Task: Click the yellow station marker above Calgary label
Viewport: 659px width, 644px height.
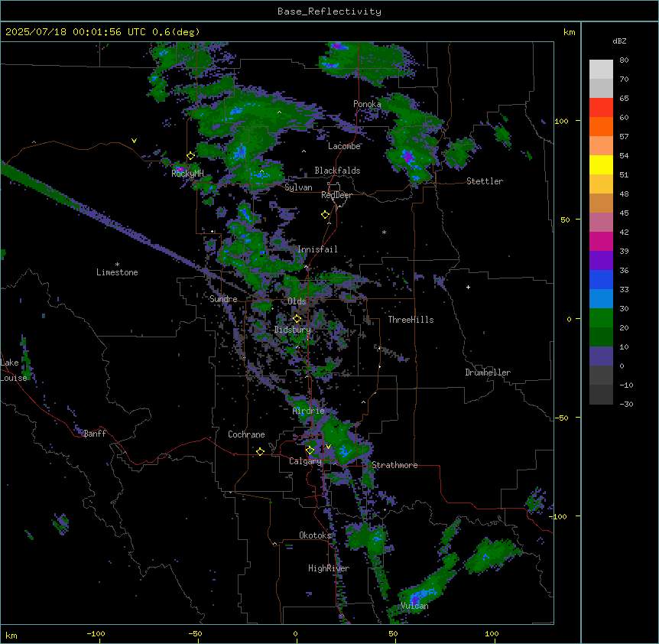Action: 310,450
